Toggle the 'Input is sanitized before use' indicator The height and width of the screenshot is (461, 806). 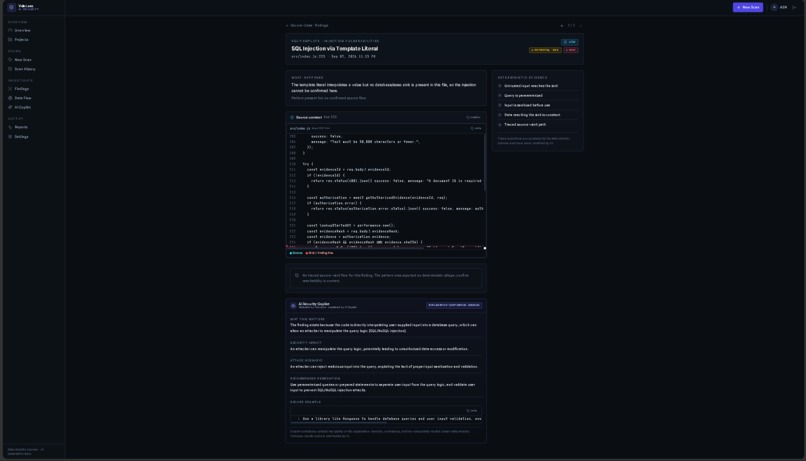[500, 105]
